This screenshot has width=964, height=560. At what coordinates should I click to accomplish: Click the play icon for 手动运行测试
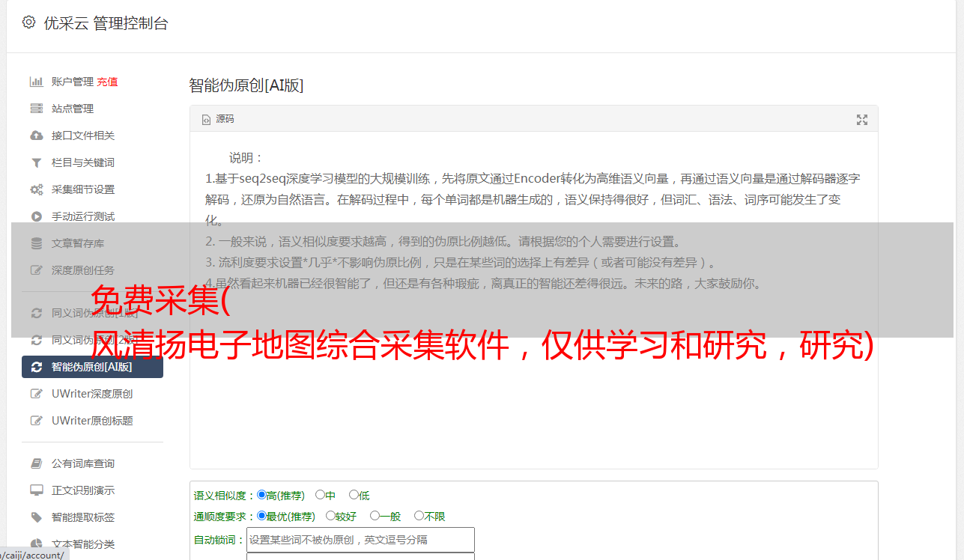point(36,216)
